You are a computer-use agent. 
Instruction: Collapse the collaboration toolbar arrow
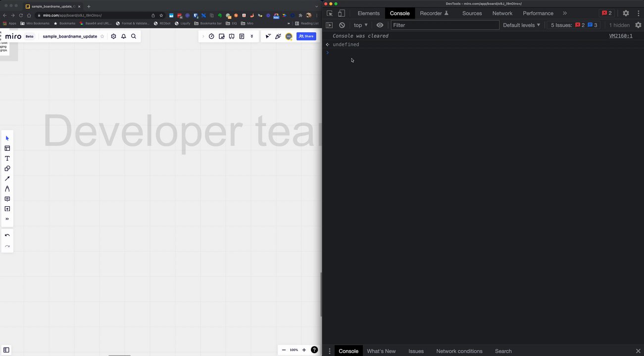click(x=203, y=36)
